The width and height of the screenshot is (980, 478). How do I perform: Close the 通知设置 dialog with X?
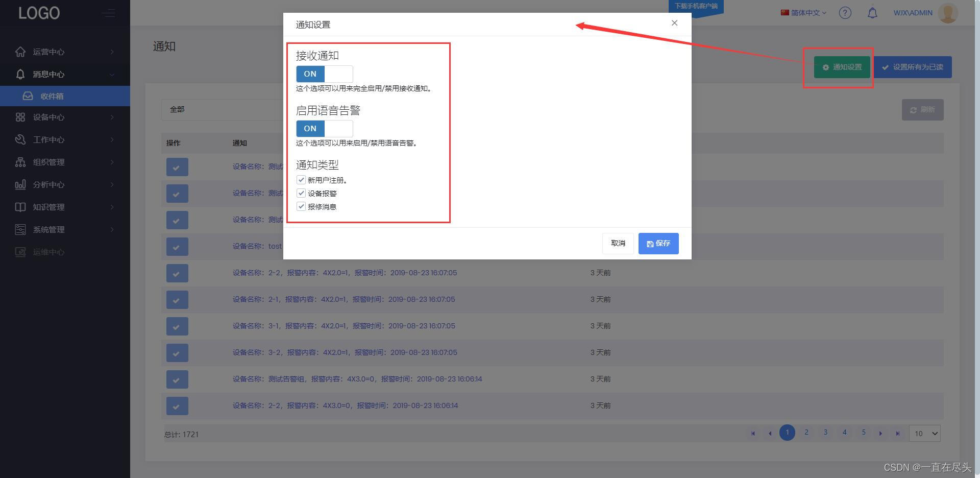click(674, 23)
